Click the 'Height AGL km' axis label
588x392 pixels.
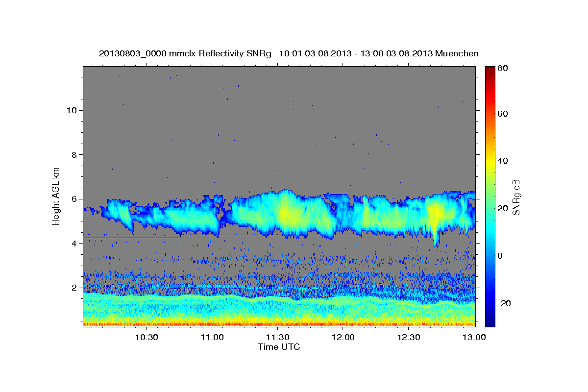coord(56,196)
